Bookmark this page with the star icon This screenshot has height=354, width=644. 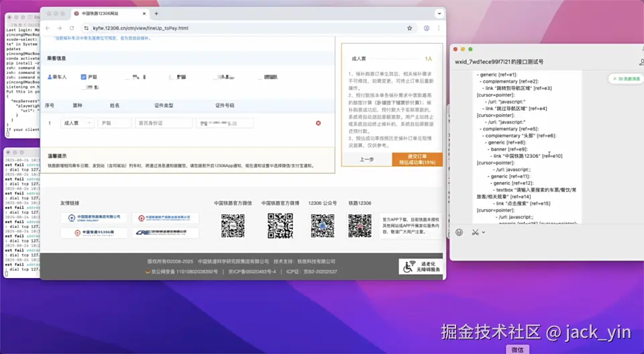tap(409, 28)
